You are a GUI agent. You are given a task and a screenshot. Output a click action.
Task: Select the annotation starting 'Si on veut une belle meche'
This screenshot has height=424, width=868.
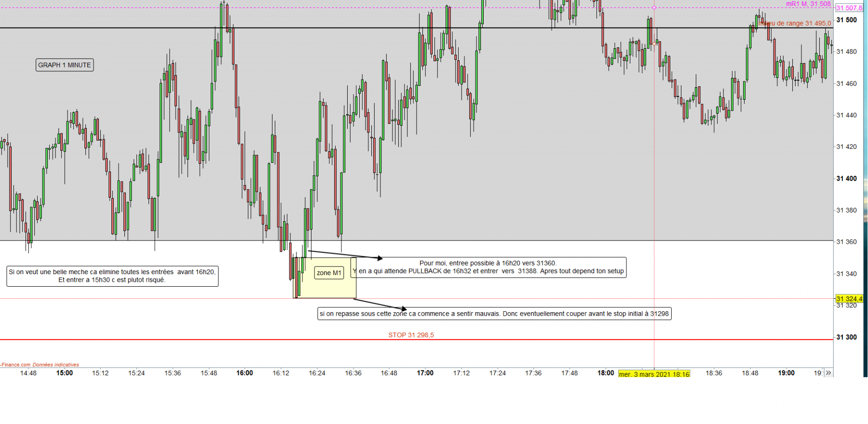coord(112,276)
